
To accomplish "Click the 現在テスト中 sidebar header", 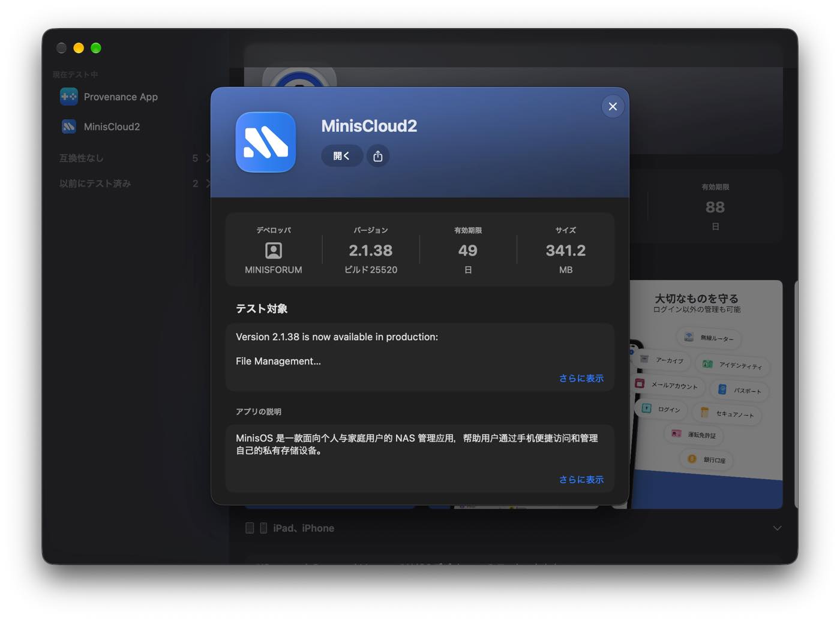I will (75, 74).
